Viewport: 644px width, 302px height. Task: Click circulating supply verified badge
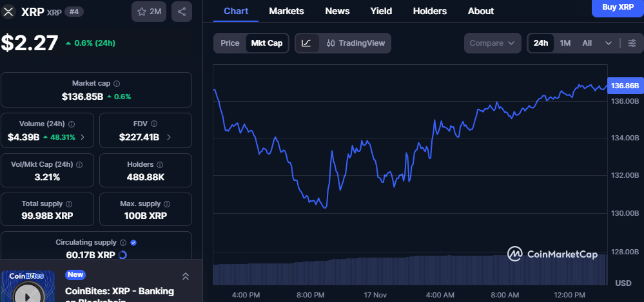pos(133,243)
